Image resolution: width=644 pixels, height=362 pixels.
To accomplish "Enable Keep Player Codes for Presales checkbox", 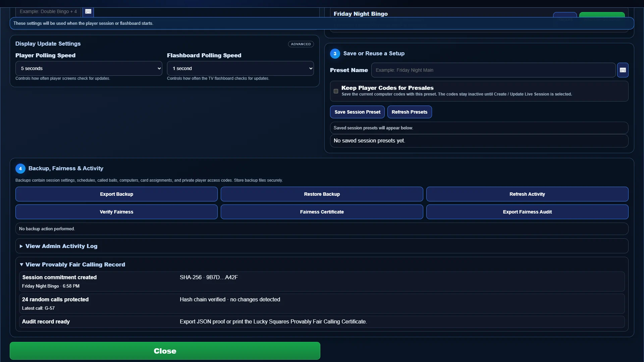I will [x=336, y=91].
